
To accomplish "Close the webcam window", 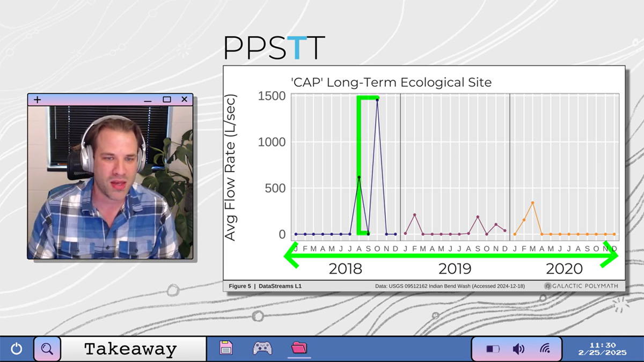I will [184, 100].
